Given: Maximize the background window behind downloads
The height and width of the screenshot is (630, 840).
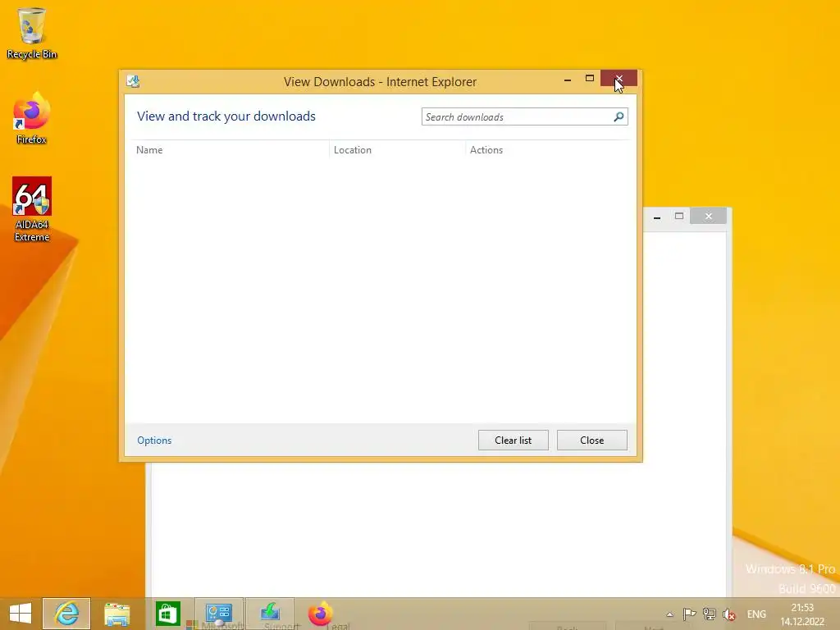Looking at the screenshot, I should tap(679, 216).
